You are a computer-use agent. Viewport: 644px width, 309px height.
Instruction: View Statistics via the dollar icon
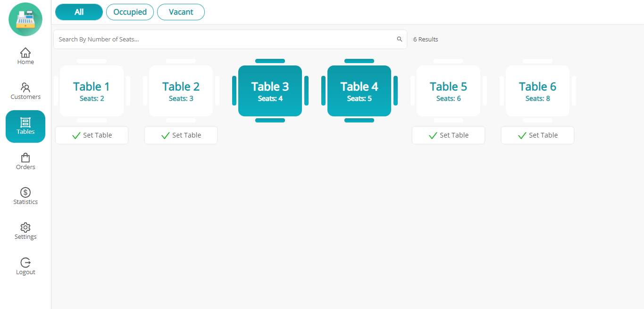25,192
